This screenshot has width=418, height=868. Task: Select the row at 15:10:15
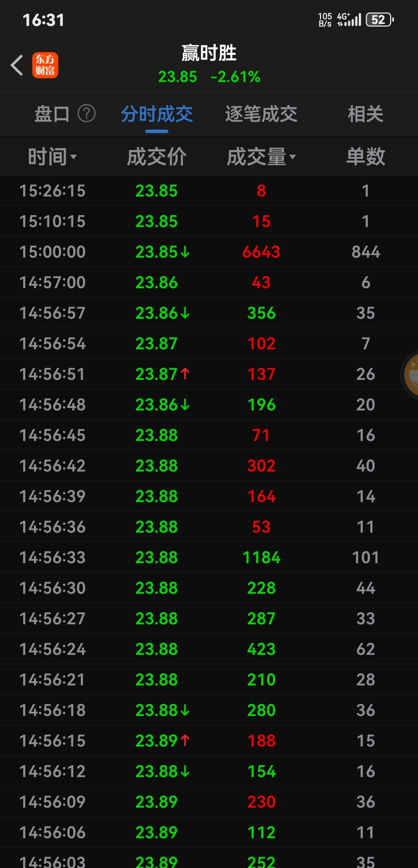tap(209, 221)
